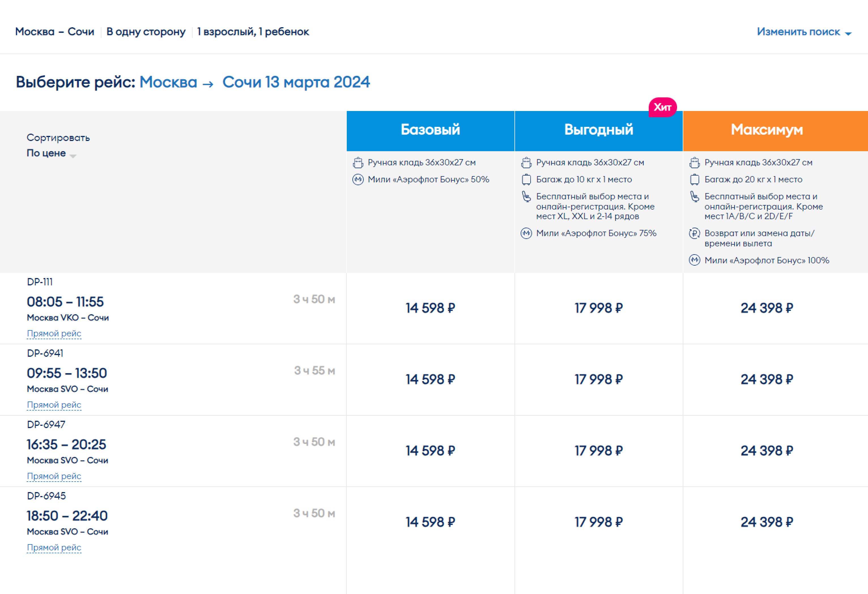Open Прямой рейс link for DP-6947

(54, 476)
